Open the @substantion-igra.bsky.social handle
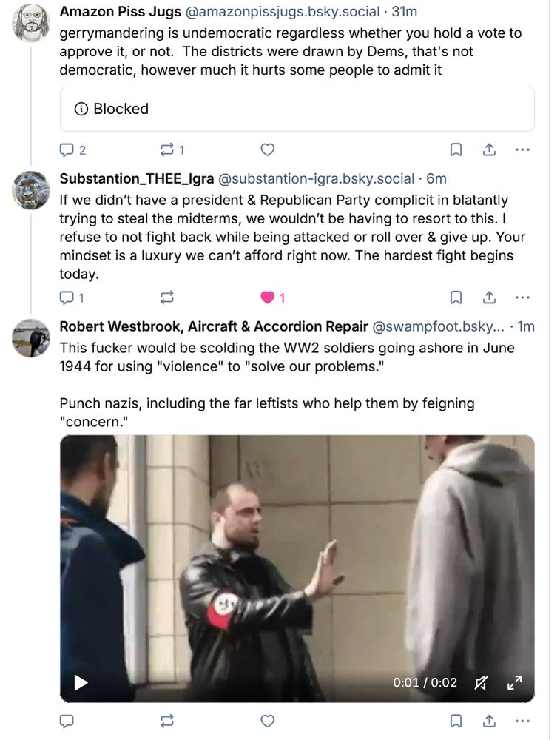 pos(316,178)
